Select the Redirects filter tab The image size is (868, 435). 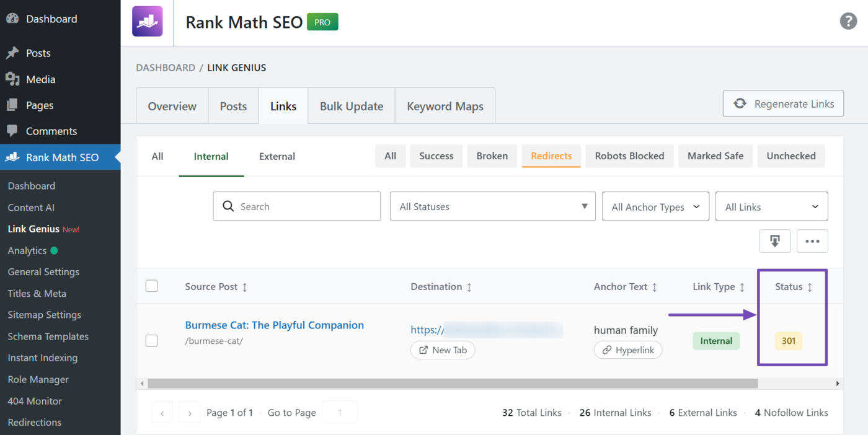(551, 156)
